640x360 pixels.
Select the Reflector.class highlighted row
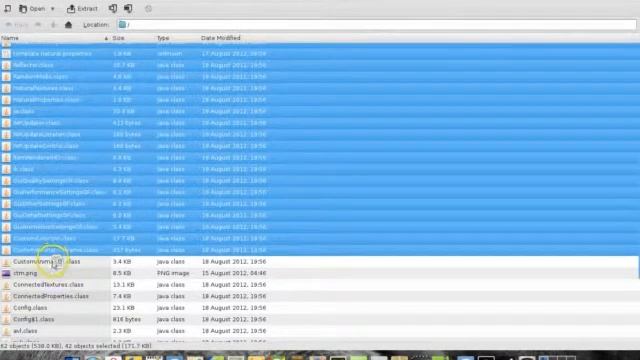320,65
